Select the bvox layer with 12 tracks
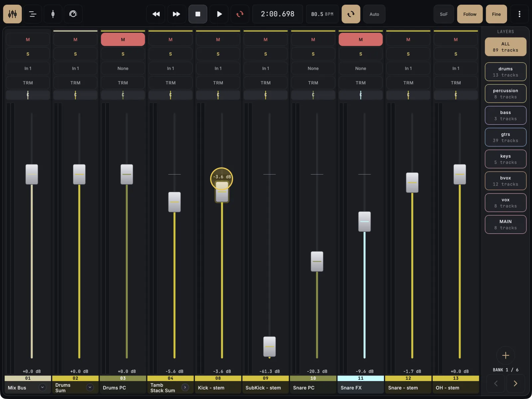532x399 pixels. (x=505, y=181)
